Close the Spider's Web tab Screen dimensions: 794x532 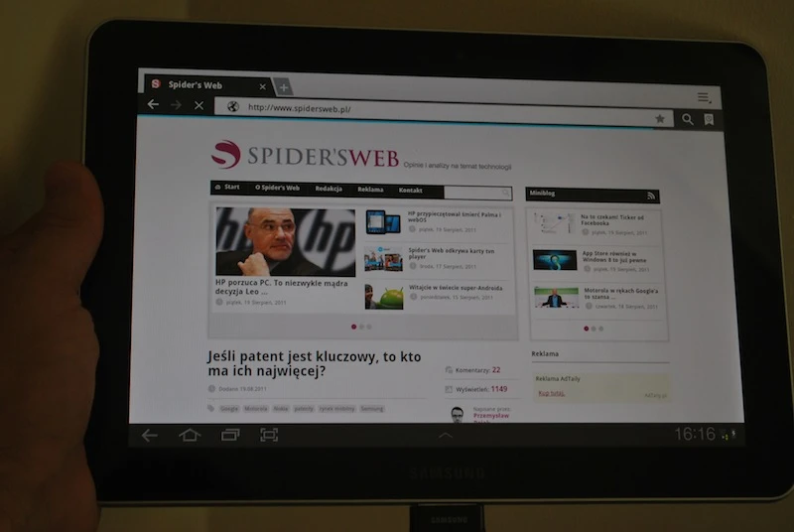click(262, 86)
